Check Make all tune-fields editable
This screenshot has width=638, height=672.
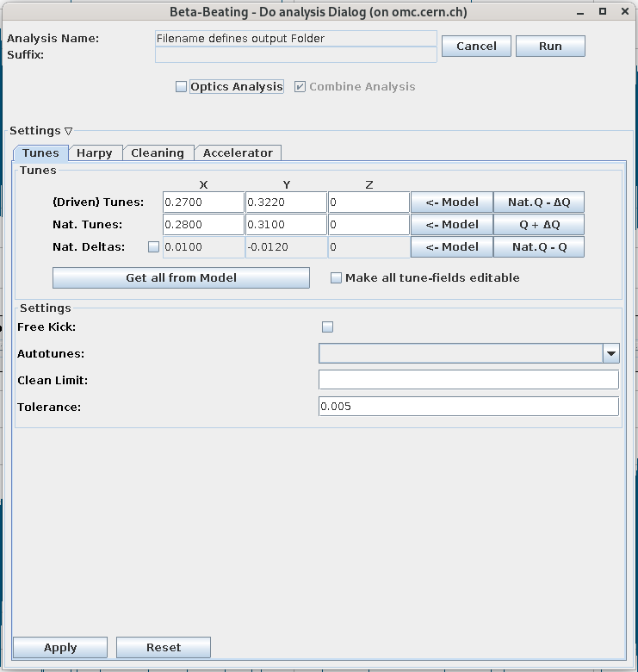coord(336,277)
